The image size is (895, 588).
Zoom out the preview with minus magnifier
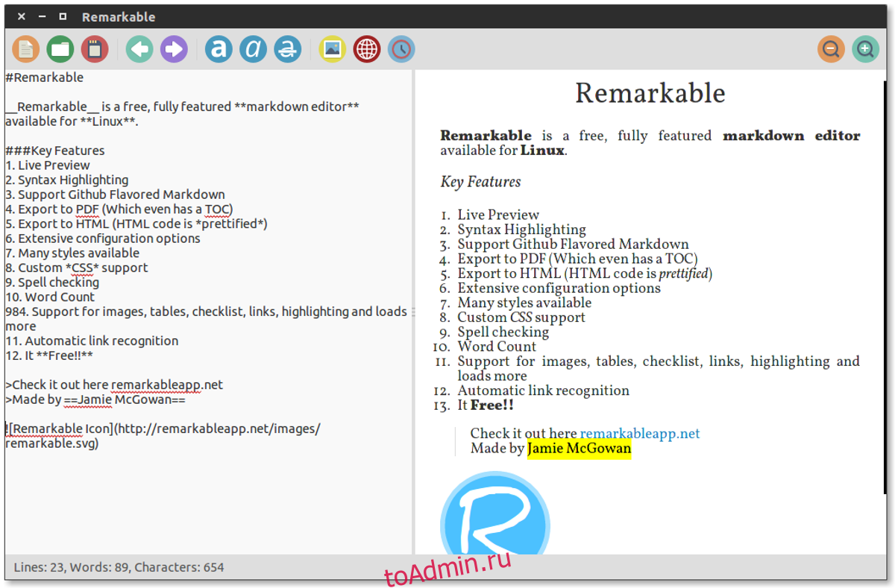(x=831, y=50)
